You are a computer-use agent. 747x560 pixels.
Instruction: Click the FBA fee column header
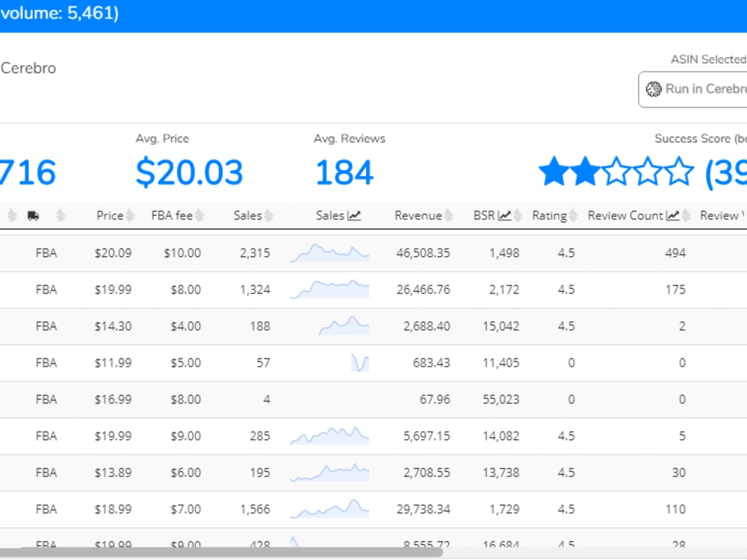point(172,216)
